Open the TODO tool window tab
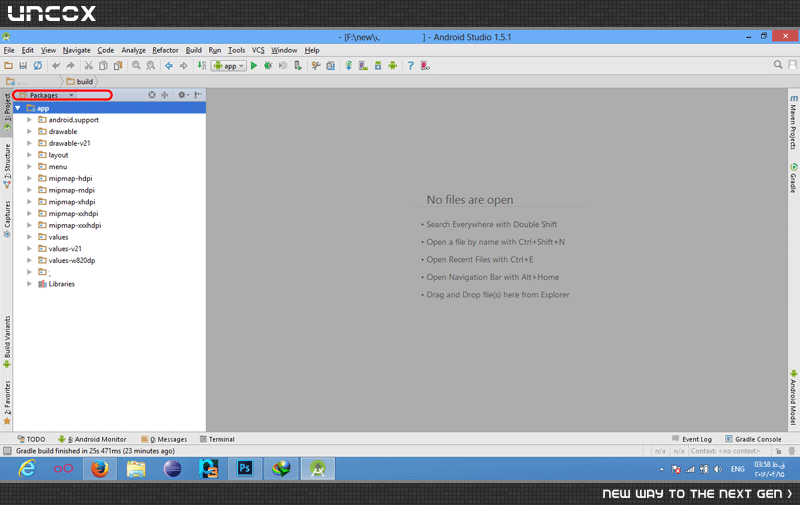 31,439
